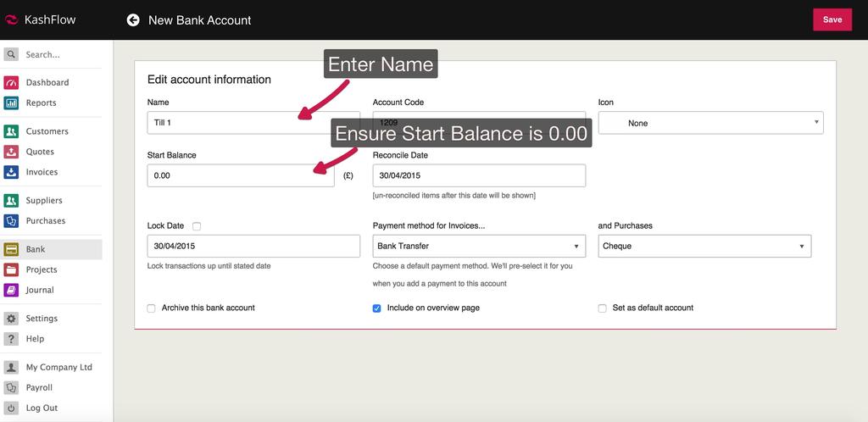The width and height of the screenshot is (868, 422).
Task: Open the Quotes sidebar icon
Action: point(11,152)
